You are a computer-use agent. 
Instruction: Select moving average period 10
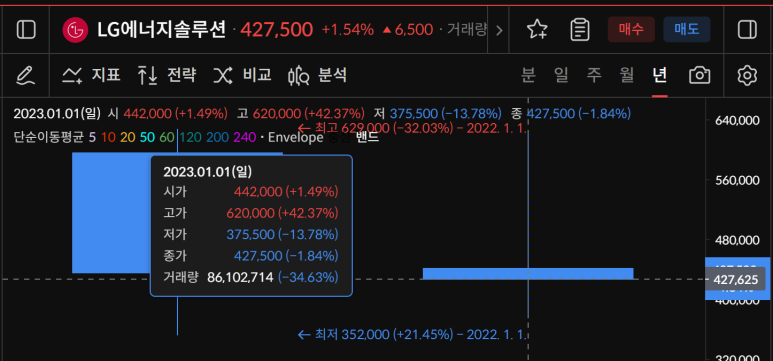[x=108, y=137]
